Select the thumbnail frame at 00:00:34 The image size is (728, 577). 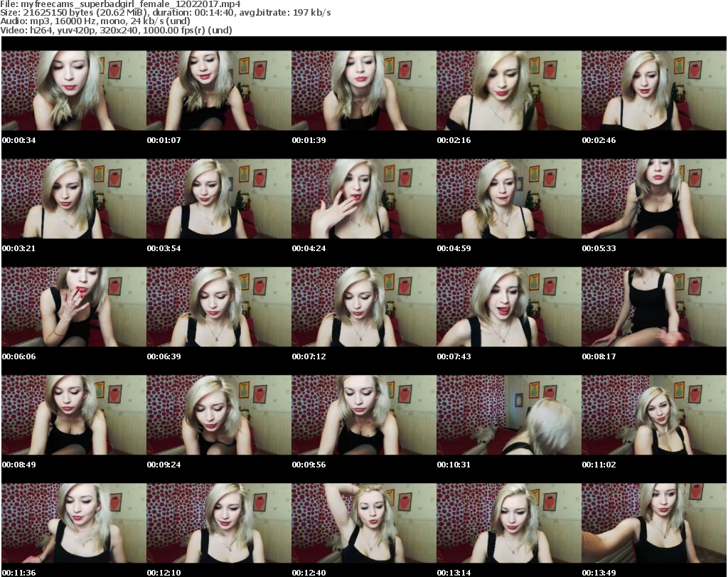coord(74,90)
